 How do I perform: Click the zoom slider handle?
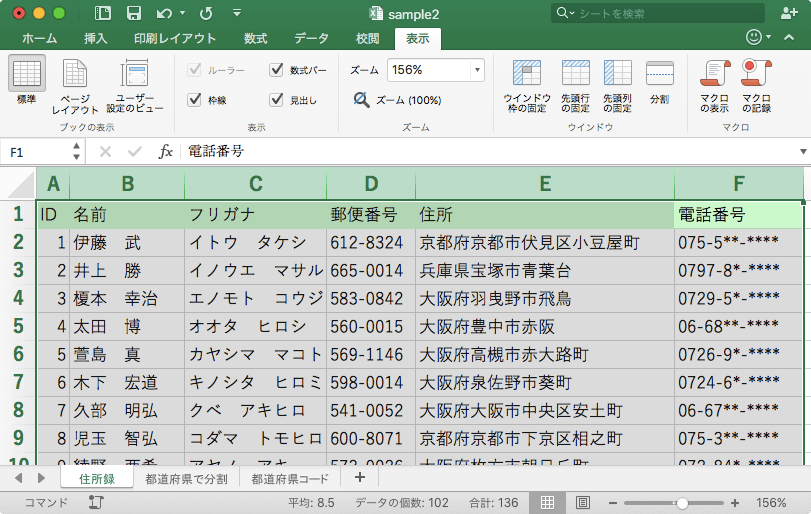point(682,503)
